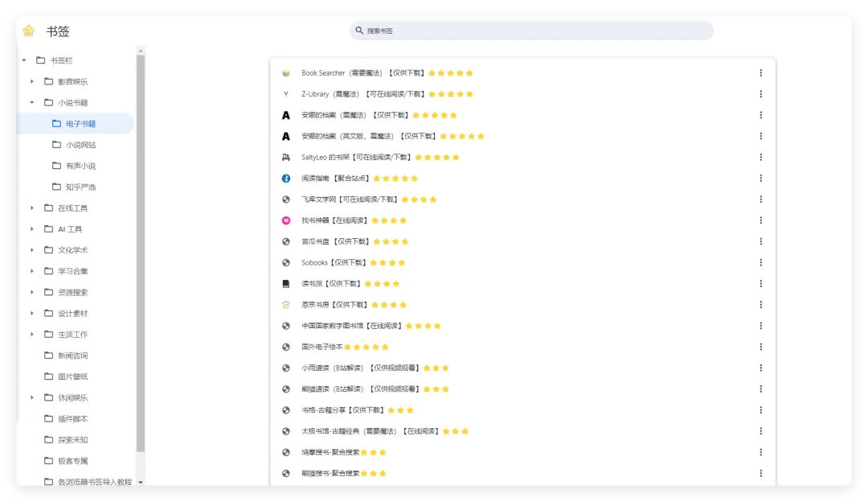
Task: Select the 鸠摩搜书-聚合搜索 bookmark row
Action: click(522, 452)
